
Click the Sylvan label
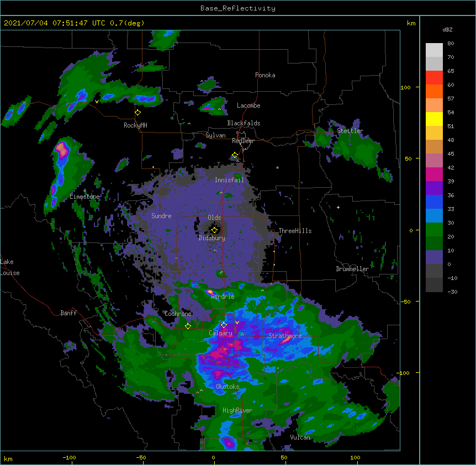(215, 135)
